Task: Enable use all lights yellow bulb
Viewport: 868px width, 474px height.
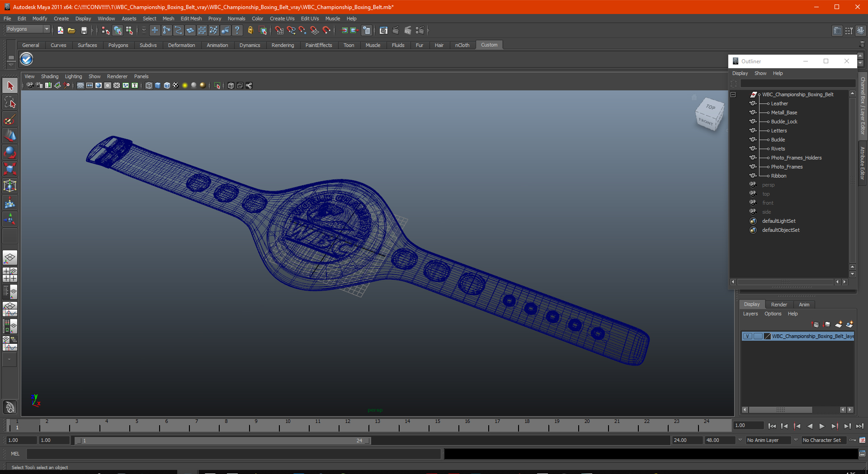Action: coord(185,85)
